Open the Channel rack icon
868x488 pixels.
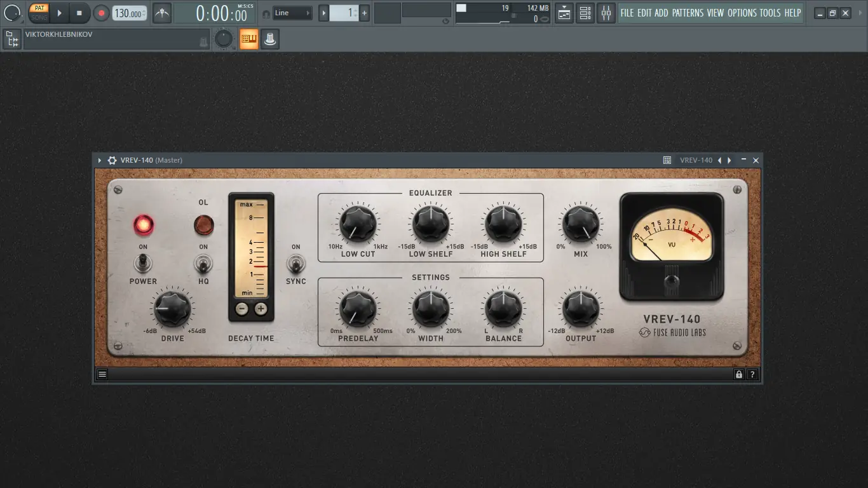pyautogui.click(x=585, y=13)
